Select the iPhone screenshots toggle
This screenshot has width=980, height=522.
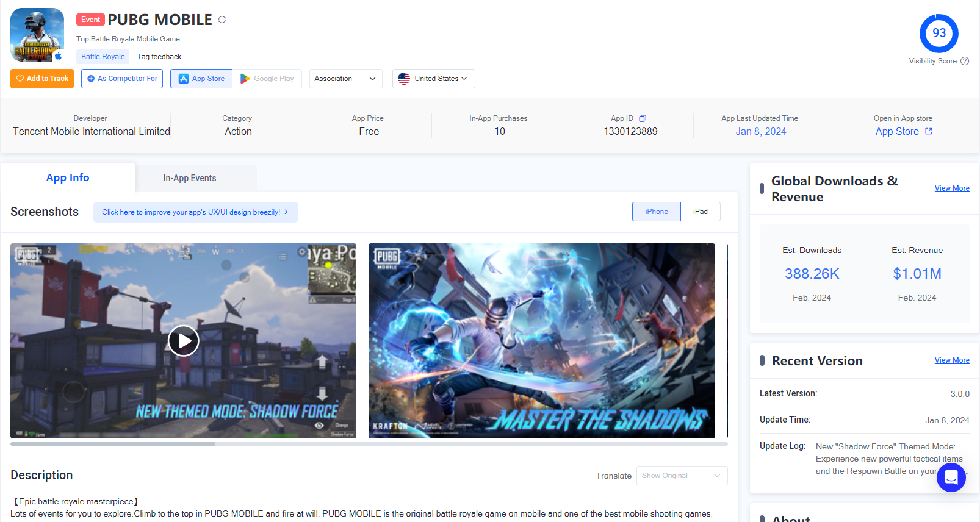click(x=657, y=212)
